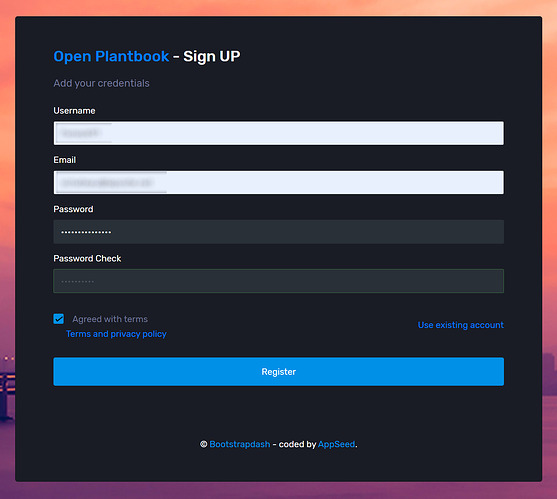Submit the form with Register button
This screenshot has width=557, height=499.
tap(278, 371)
